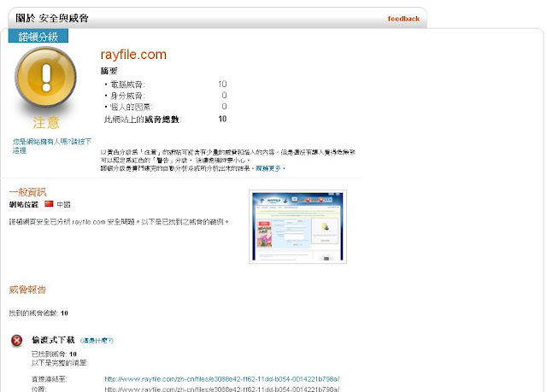This screenshot has height=392, width=547.
Task: Click the China flag icon
Action: point(49,204)
